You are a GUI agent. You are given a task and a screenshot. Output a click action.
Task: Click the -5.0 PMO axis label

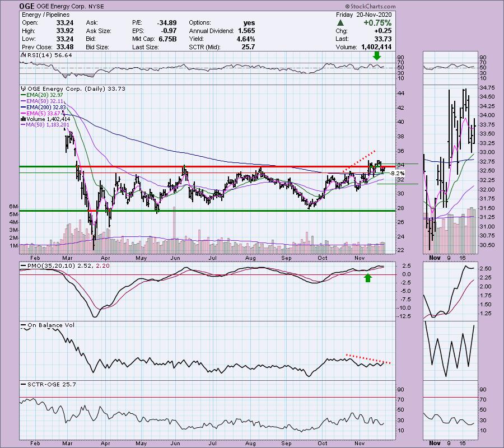(x=404, y=291)
